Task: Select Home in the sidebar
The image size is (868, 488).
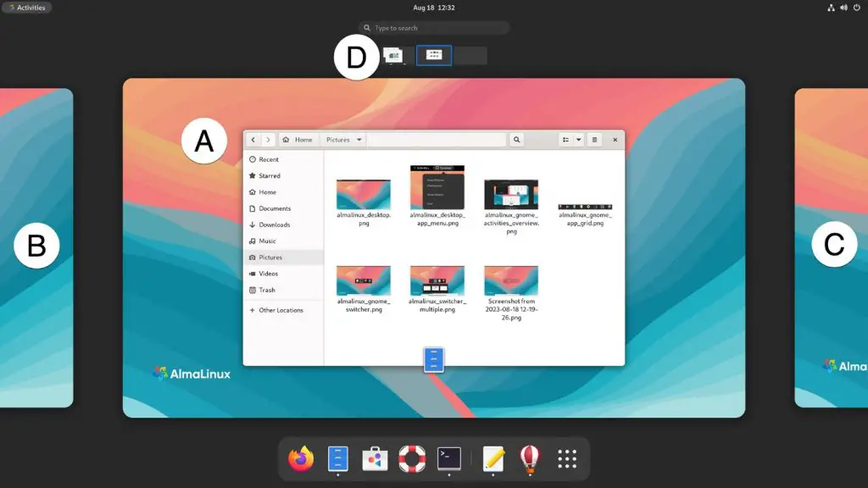Action: click(283, 192)
